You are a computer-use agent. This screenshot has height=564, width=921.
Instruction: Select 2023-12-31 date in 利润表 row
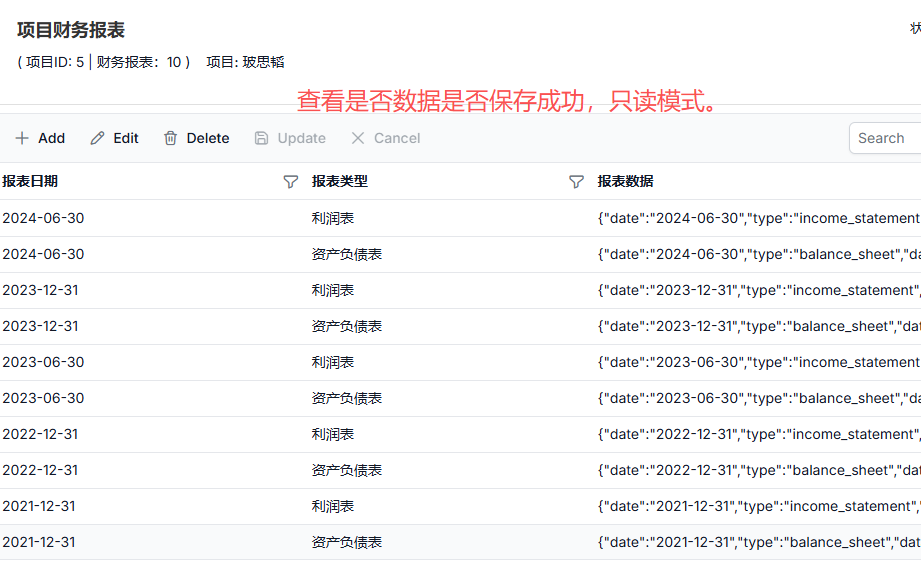tap(41, 290)
